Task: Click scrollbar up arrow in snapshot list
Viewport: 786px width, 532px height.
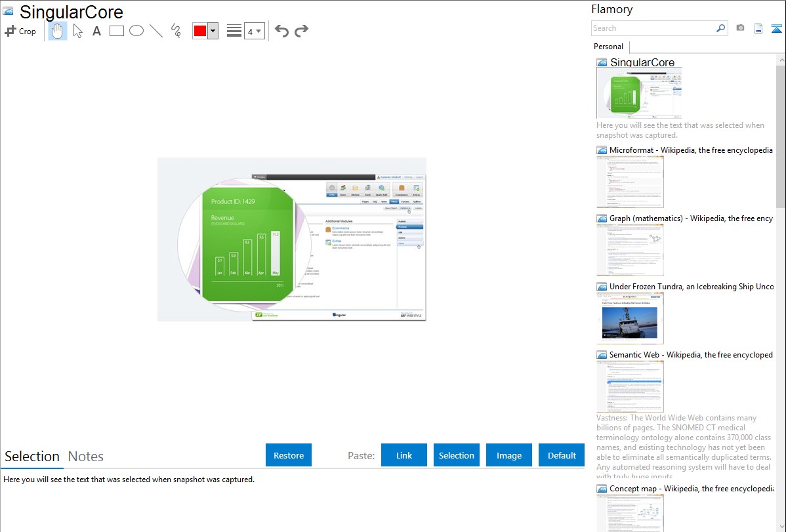Action: 781,60
